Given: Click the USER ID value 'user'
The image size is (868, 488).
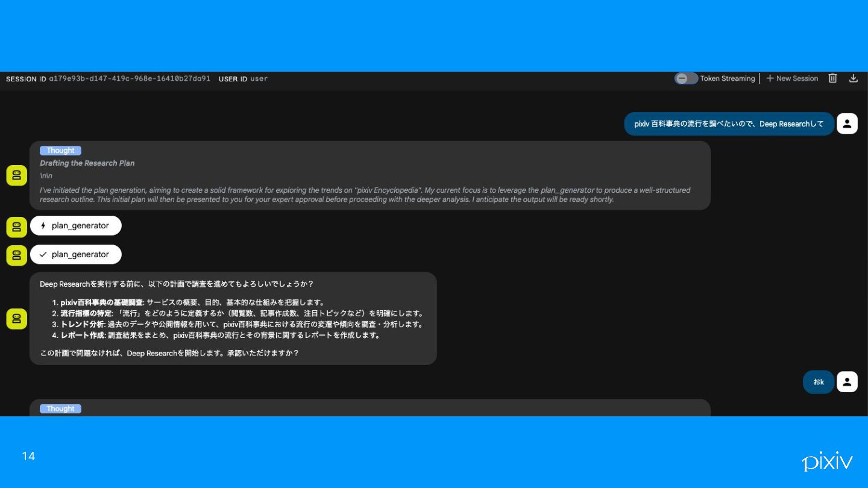Looking at the screenshot, I should 259,78.
